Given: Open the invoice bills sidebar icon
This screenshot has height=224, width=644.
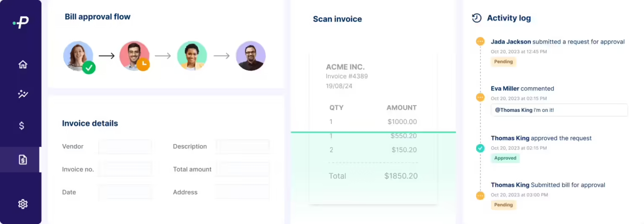Looking at the screenshot, I should (23, 160).
